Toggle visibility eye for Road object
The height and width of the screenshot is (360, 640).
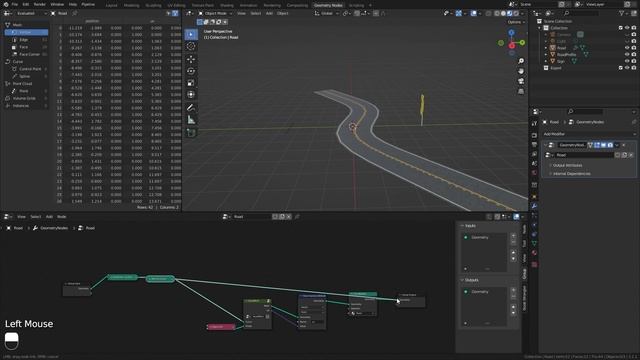coord(627,48)
